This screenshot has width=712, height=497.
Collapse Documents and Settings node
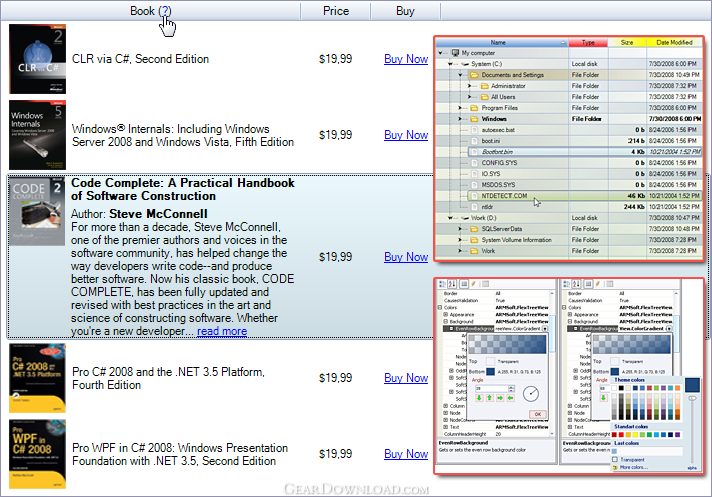tap(460, 75)
